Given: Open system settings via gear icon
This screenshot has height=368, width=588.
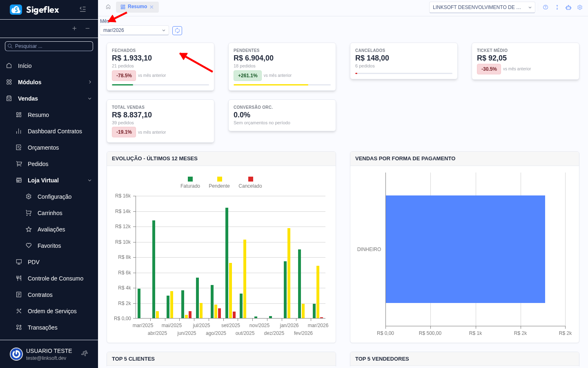Looking at the screenshot, I should click(580, 7).
